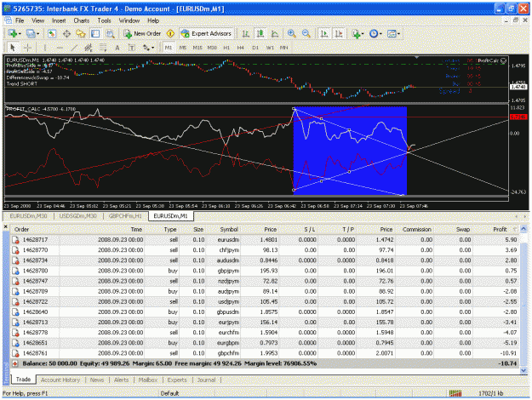Toggle Expert Advisors on or off

point(206,33)
